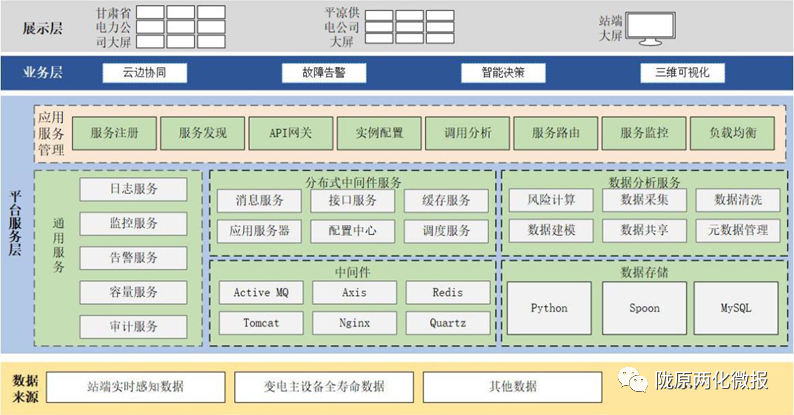Select 数据共享 in 数据分析服务

(x=645, y=231)
